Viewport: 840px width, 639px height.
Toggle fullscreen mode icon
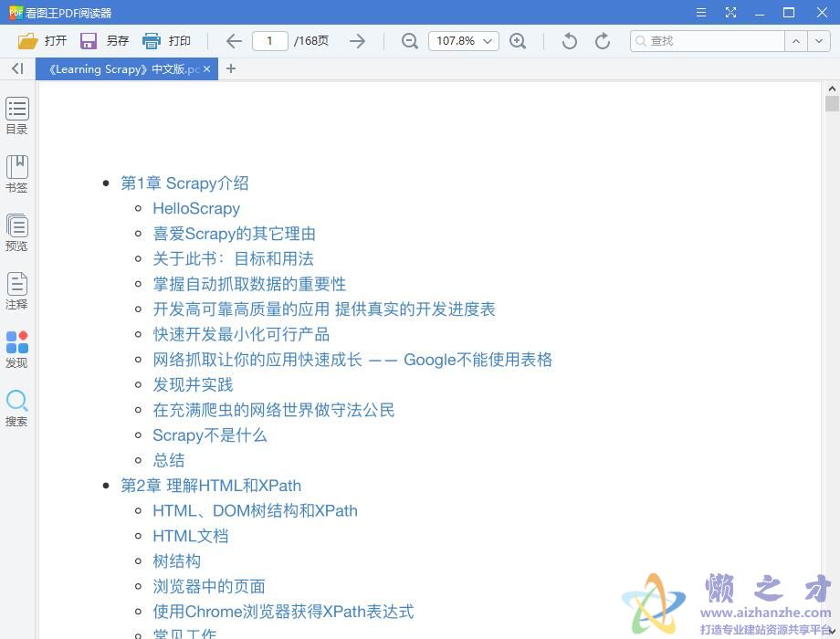pyautogui.click(x=730, y=12)
